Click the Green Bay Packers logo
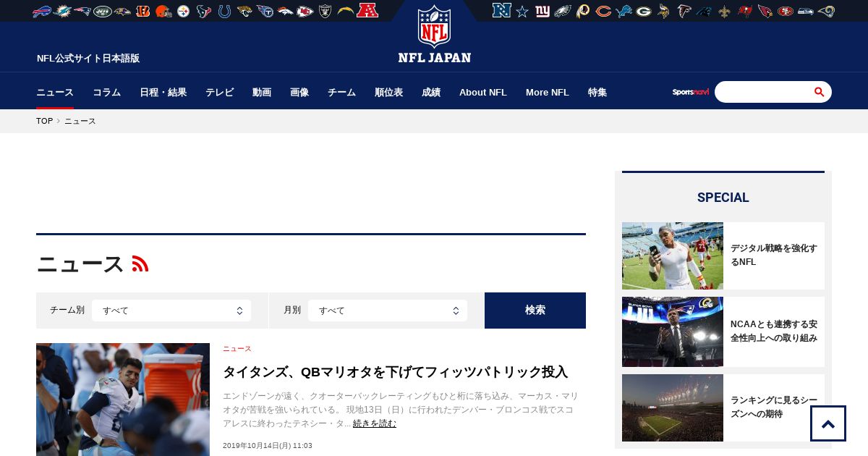This screenshot has height=456, width=868. point(644,11)
